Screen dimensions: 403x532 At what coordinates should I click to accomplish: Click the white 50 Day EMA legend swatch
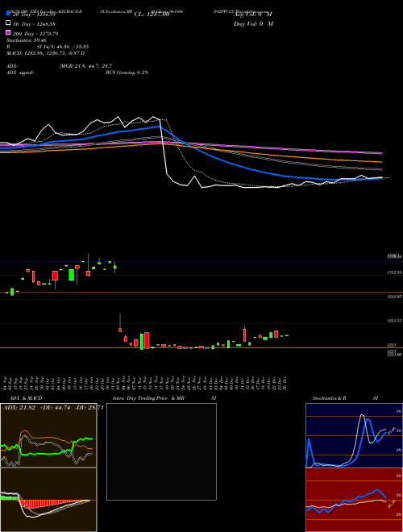9,23
